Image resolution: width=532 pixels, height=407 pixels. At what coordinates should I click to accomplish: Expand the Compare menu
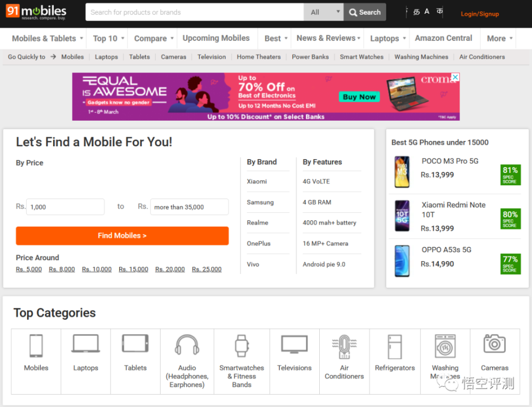click(x=154, y=38)
